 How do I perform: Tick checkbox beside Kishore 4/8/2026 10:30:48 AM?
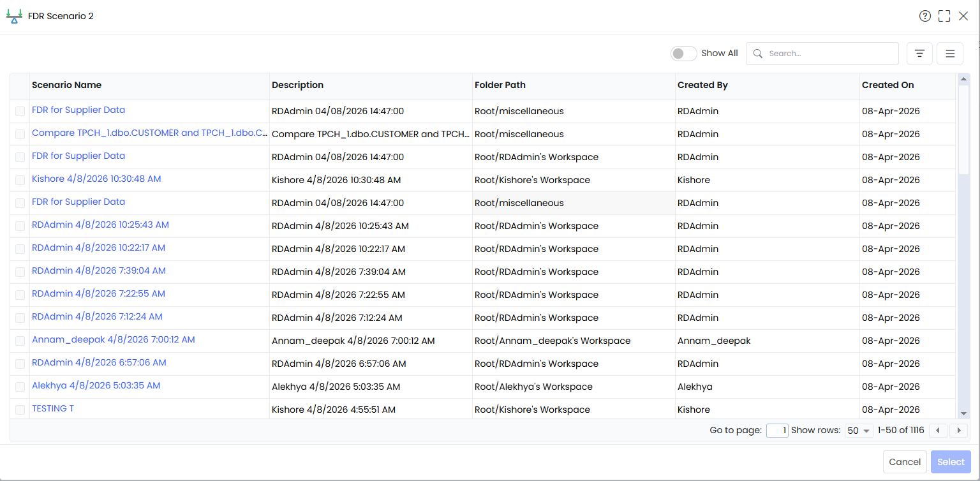pyautogui.click(x=20, y=180)
